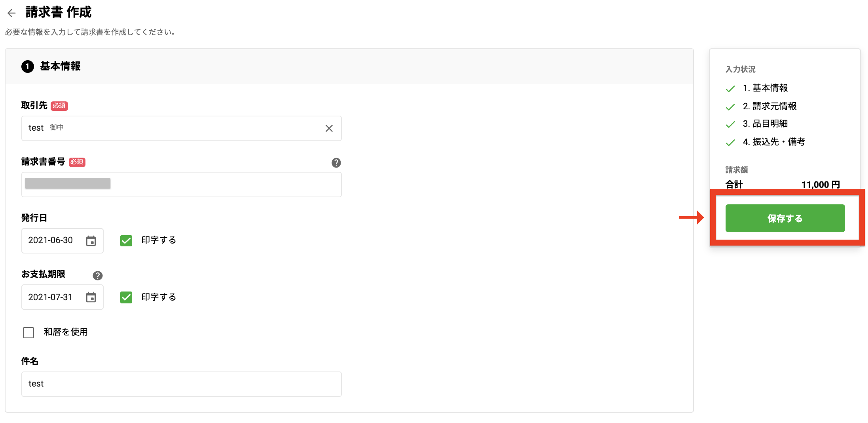Open calendar picker for お支払期限
868x423 pixels.
(x=91, y=297)
